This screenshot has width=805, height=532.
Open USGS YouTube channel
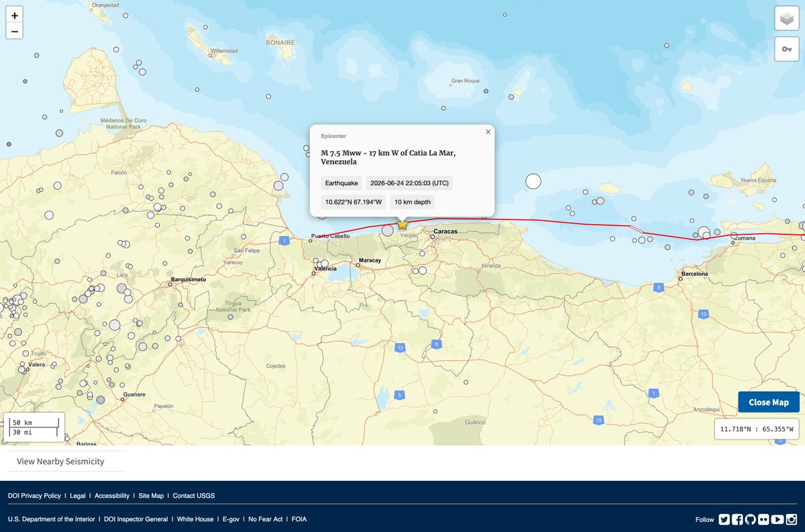tap(777, 519)
